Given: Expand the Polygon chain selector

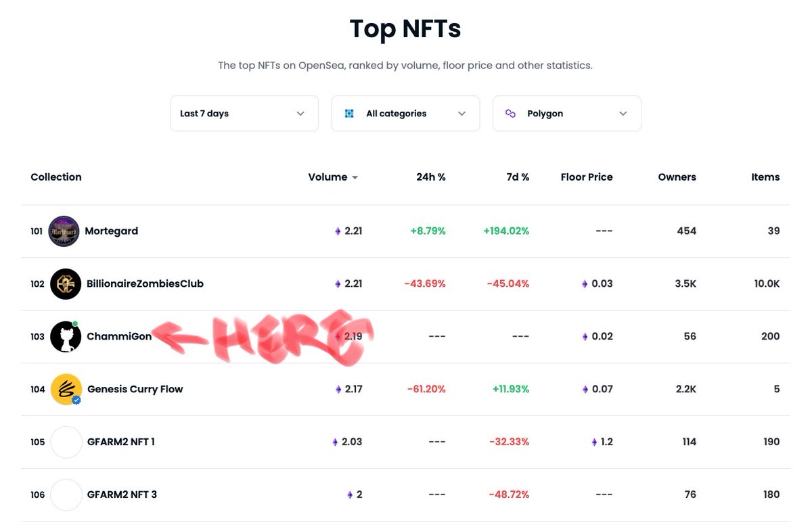Looking at the screenshot, I should 566,113.
